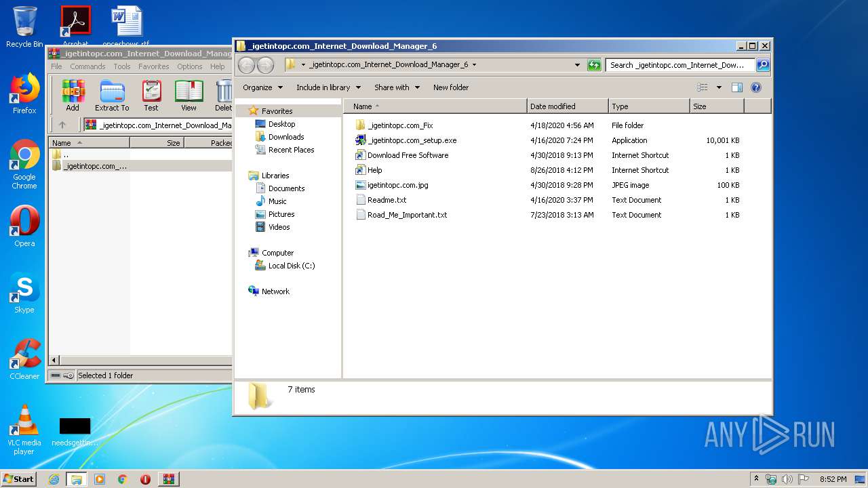Viewport: 868px width, 488px height.
Task: Sort by Type column header
Action: point(649,106)
